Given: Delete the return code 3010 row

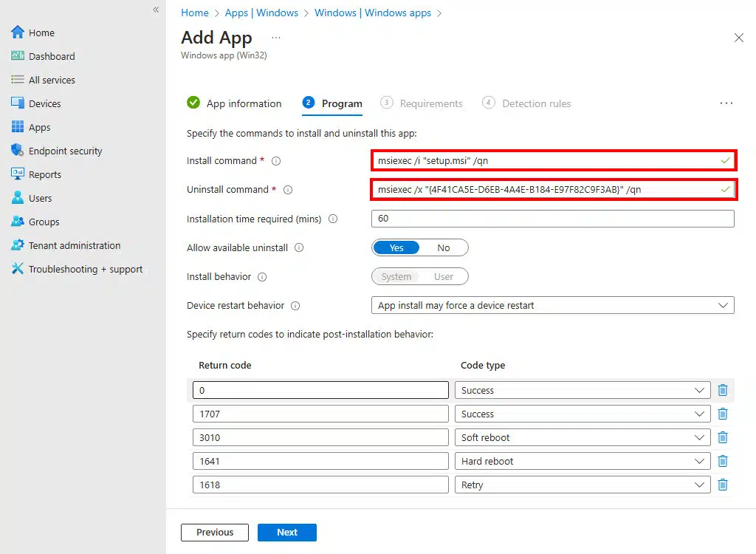Looking at the screenshot, I should [x=723, y=437].
